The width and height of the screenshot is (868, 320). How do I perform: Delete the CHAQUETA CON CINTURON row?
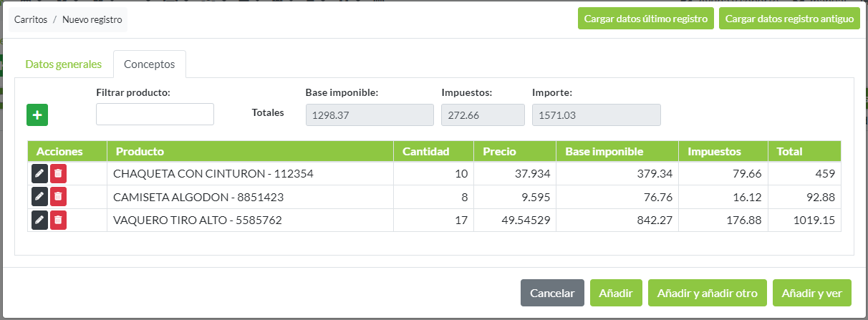click(59, 173)
